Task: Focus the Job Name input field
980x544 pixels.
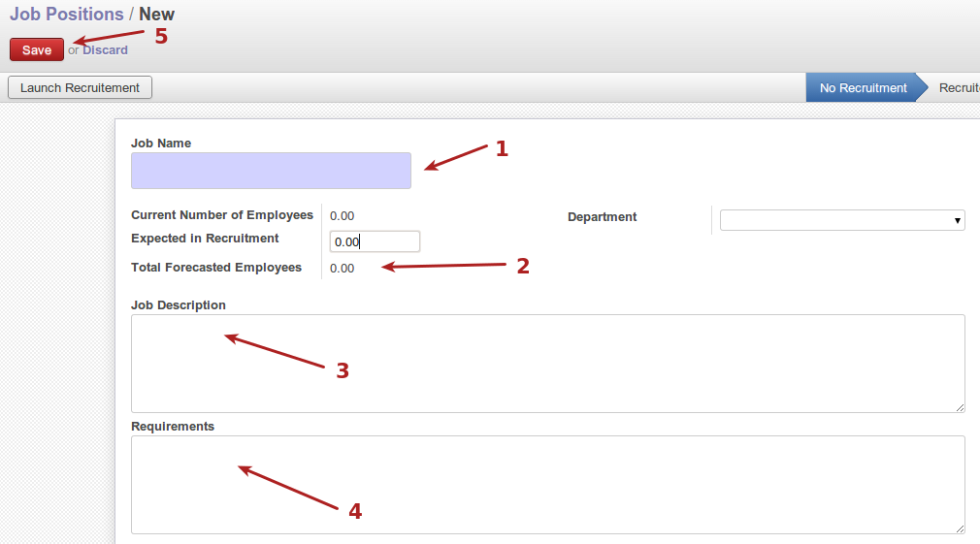Action: click(x=271, y=171)
